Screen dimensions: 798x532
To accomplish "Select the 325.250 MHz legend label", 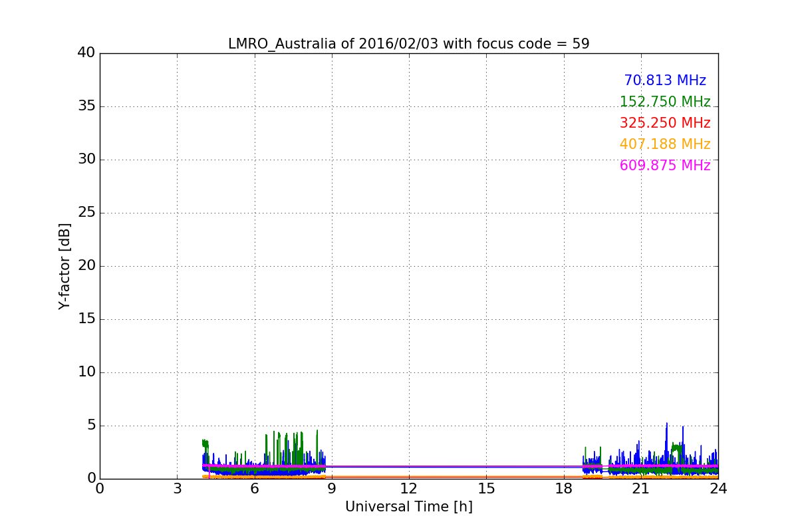I will click(665, 123).
